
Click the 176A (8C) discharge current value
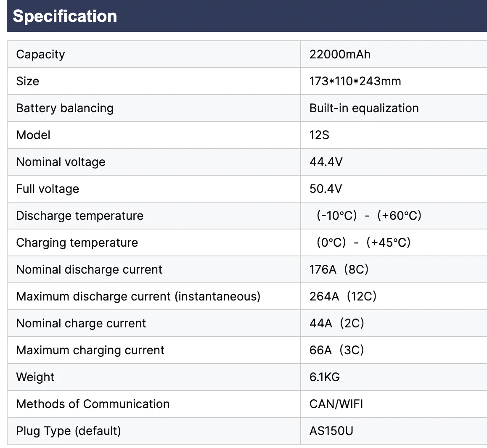(339, 269)
